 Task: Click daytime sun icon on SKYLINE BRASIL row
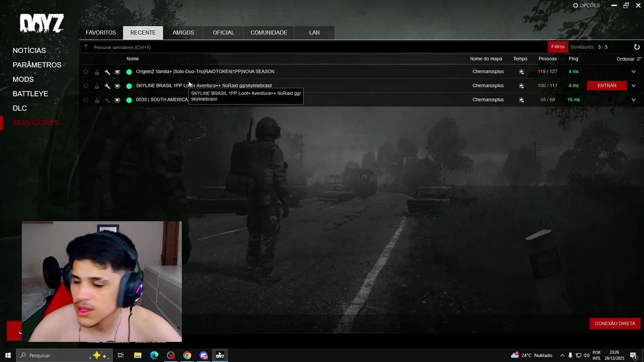[521, 86]
